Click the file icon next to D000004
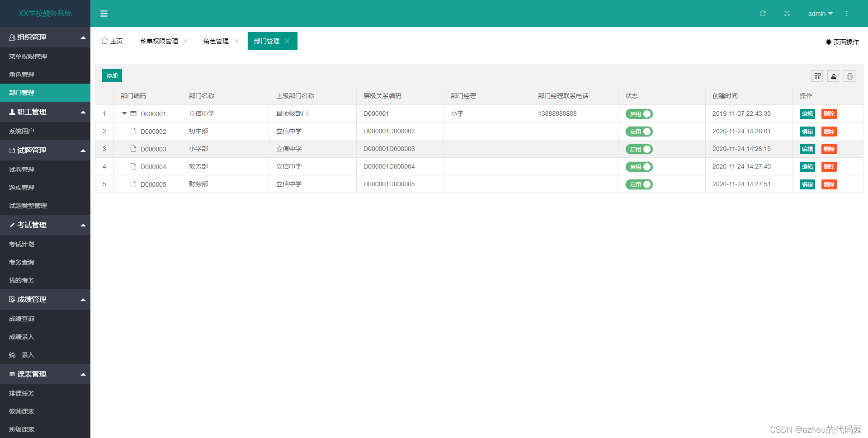Image resolution: width=868 pixels, height=438 pixels. (x=133, y=166)
